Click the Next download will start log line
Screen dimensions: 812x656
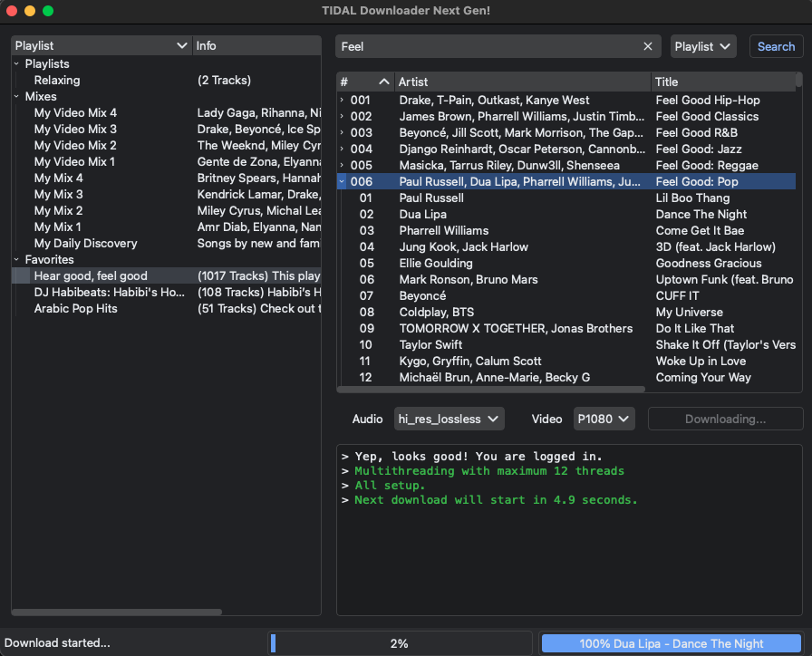(x=496, y=500)
